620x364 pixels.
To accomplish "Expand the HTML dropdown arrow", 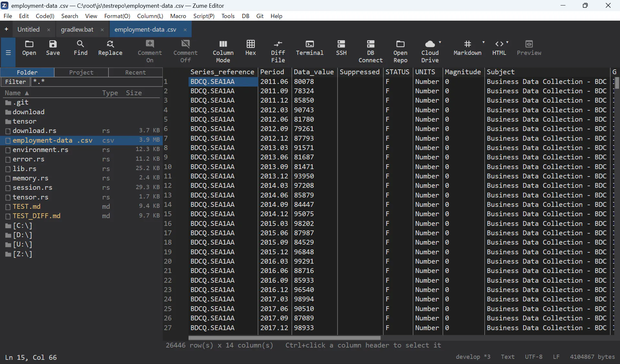I will tap(507, 42).
